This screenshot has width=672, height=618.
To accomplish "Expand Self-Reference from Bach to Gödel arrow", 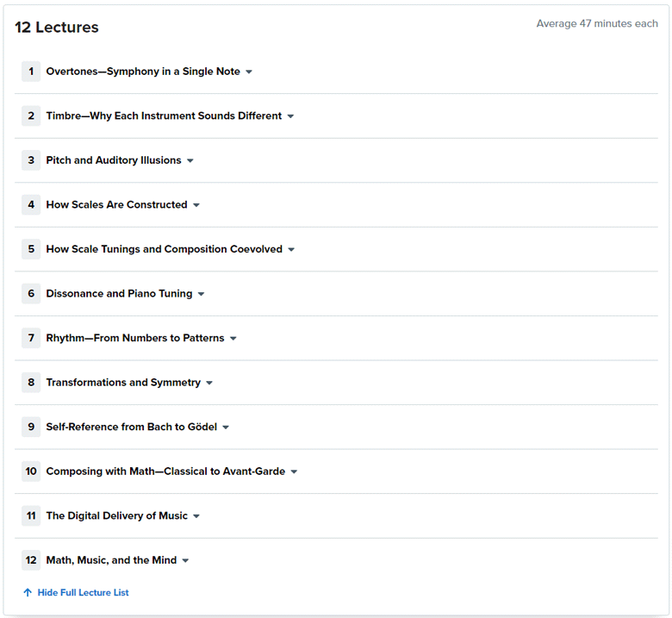I will click(x=226, y=428).
